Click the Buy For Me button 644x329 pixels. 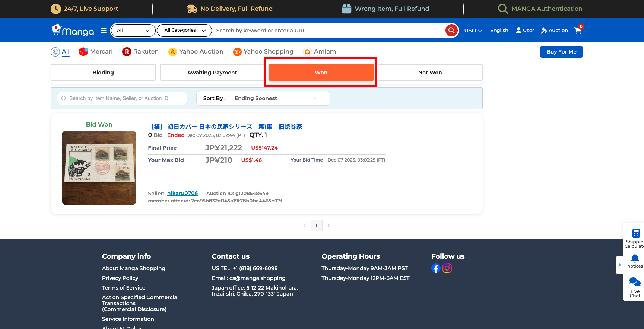[x=561, y=52]
